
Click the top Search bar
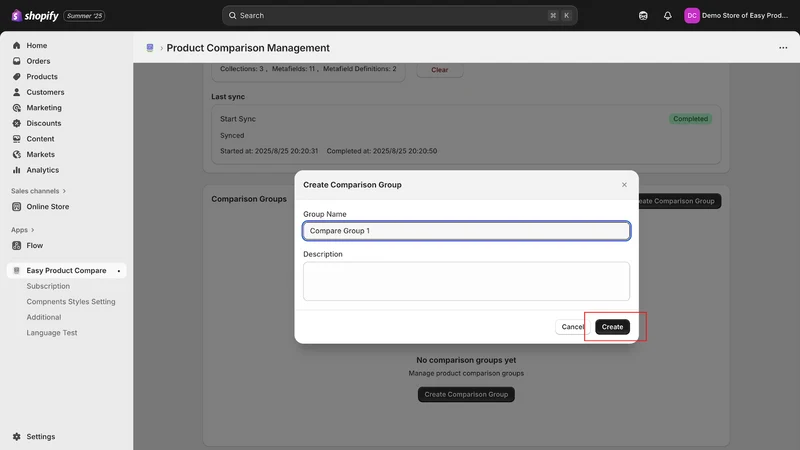pyautogui.click(x=399, y=16)
